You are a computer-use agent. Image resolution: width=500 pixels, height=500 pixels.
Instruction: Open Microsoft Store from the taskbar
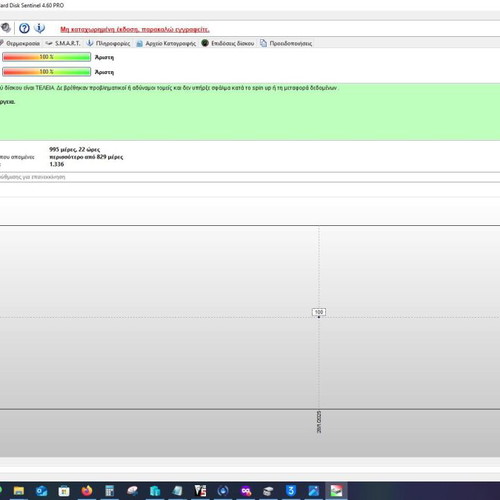point(64,491)
